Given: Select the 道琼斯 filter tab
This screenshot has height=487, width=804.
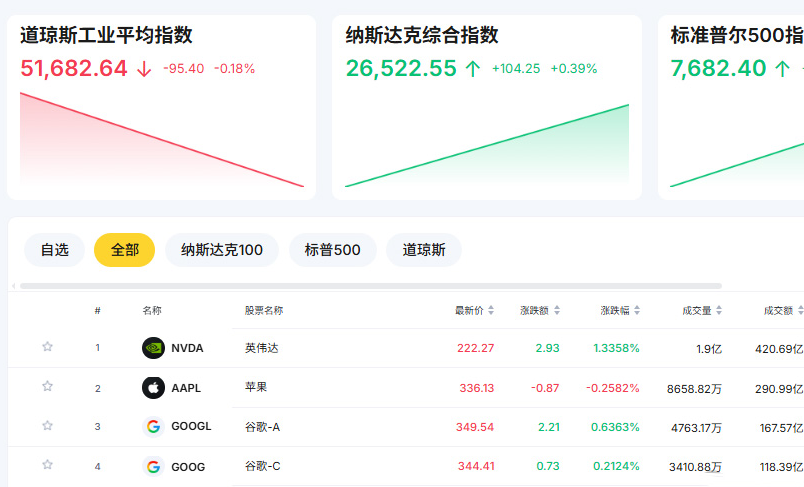Looking at the screenshot, I should click(424, 250).
